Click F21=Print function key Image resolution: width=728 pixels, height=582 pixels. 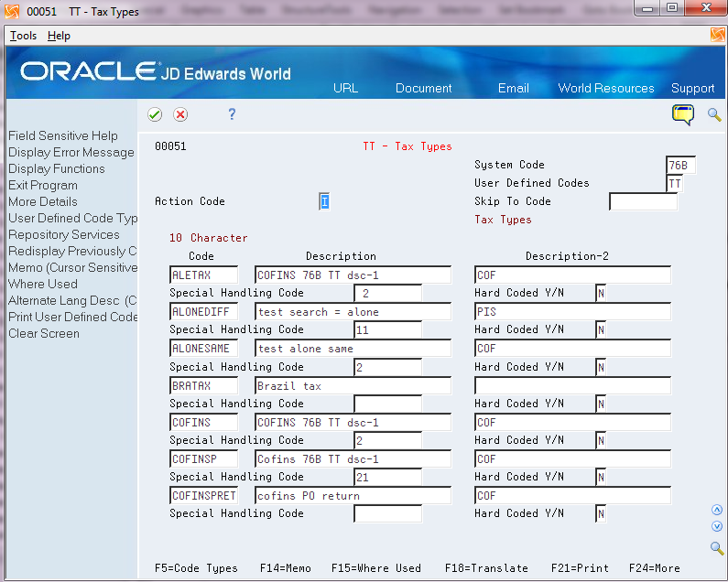coord(580,568)
